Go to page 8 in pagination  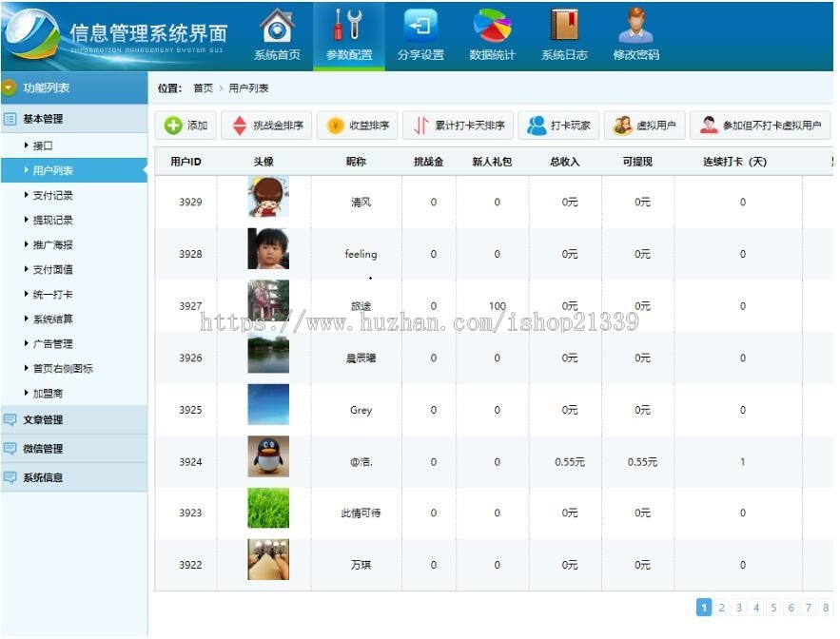[x=826, y=608]
